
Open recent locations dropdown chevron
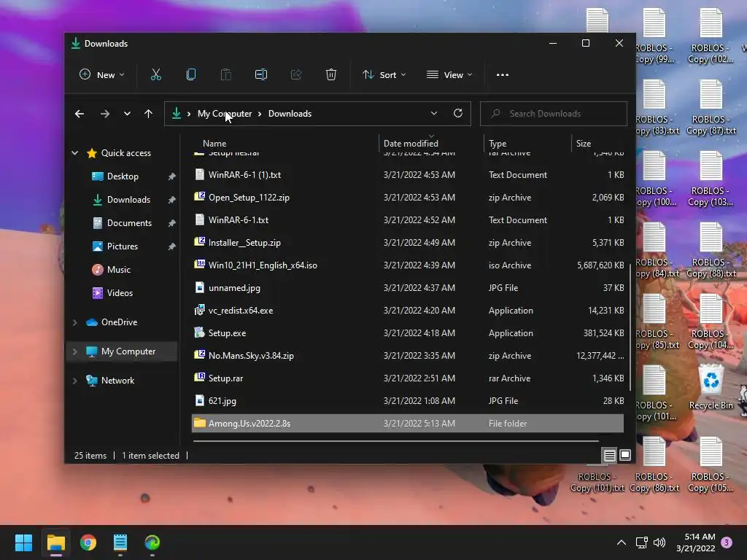tap(127, 114)
